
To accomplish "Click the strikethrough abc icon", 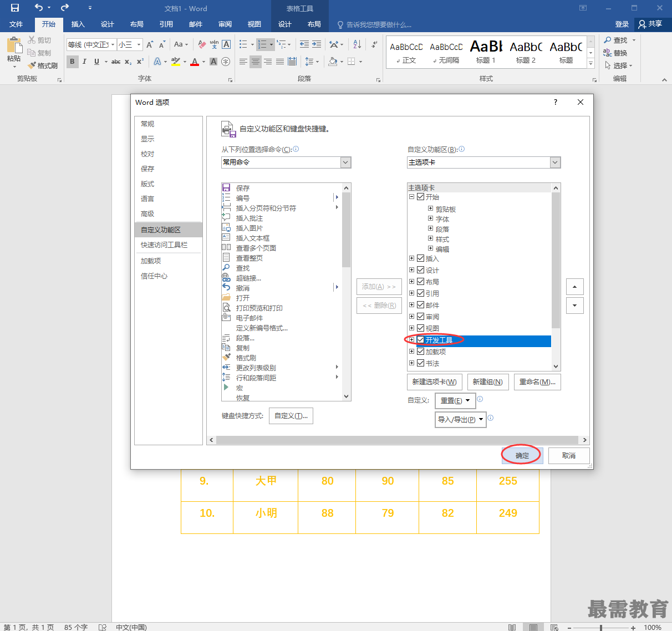I will click(x=116, y=62).
